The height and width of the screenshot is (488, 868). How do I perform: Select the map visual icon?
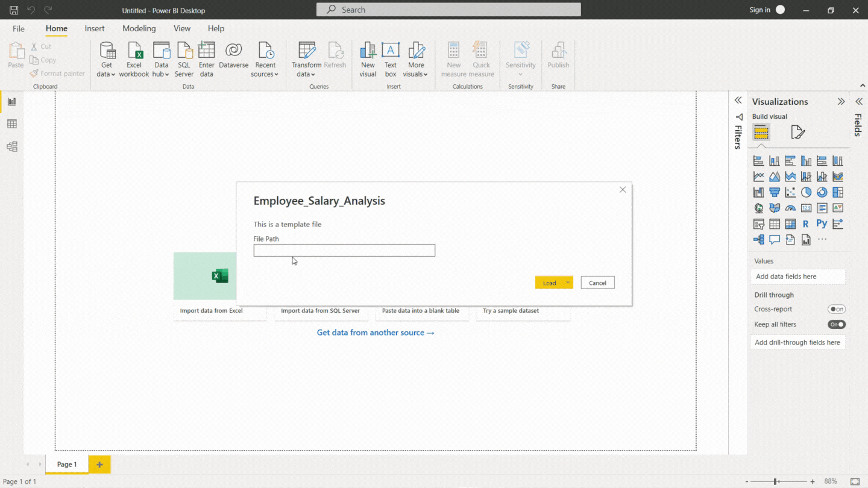pyautogui.click(x=758, y=208)
